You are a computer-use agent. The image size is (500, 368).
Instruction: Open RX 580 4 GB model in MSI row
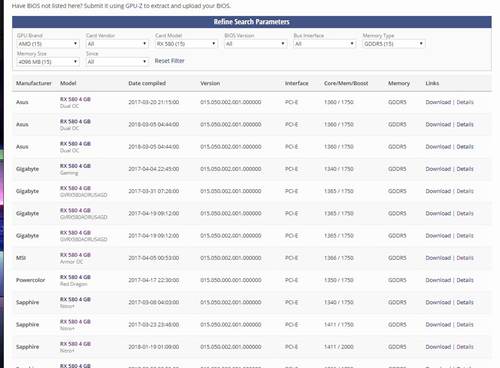[x=75, y=255]
